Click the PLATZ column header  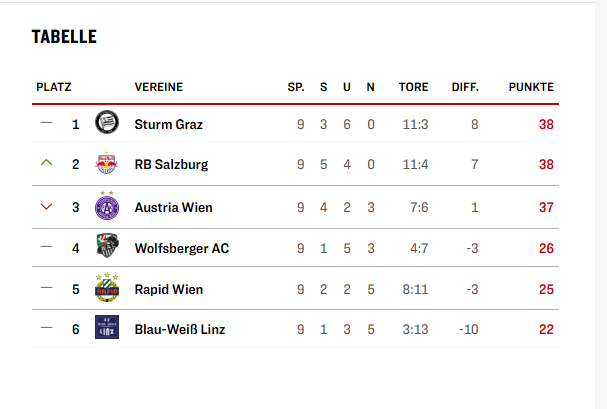(x=54, y=87)
